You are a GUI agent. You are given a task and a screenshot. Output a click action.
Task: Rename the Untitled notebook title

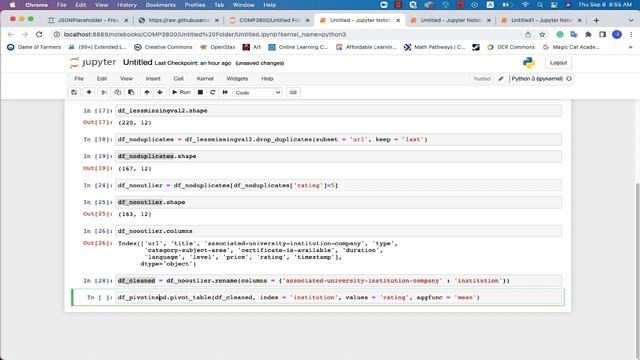tap(138, 62)
